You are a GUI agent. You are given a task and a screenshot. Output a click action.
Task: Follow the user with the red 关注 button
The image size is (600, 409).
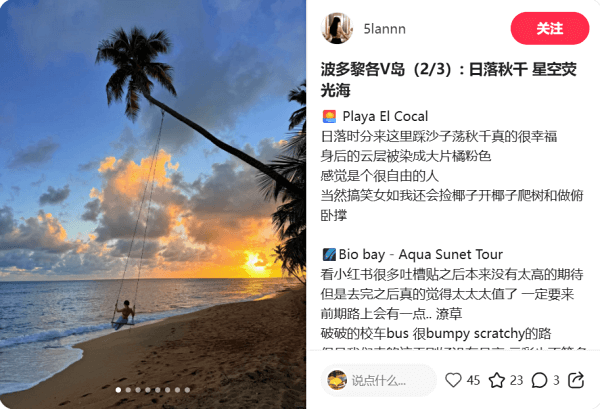coord(550,28)
